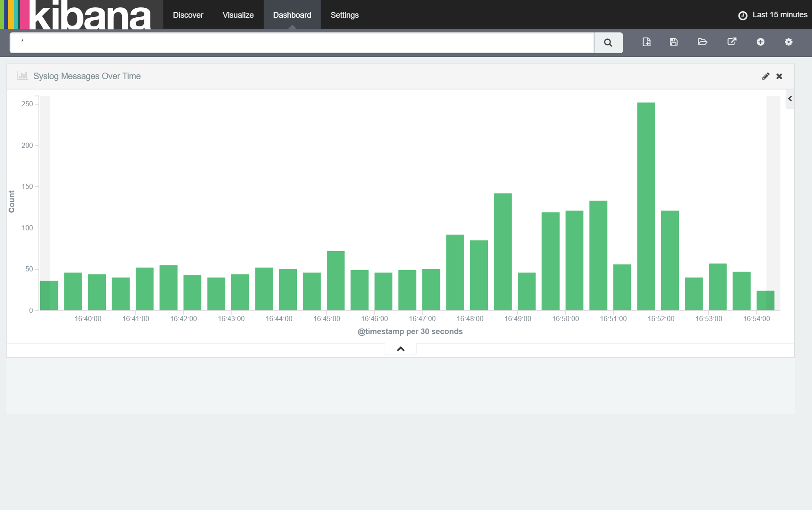Create a new dashboard
812x510 pixels.
coord(646,42)
